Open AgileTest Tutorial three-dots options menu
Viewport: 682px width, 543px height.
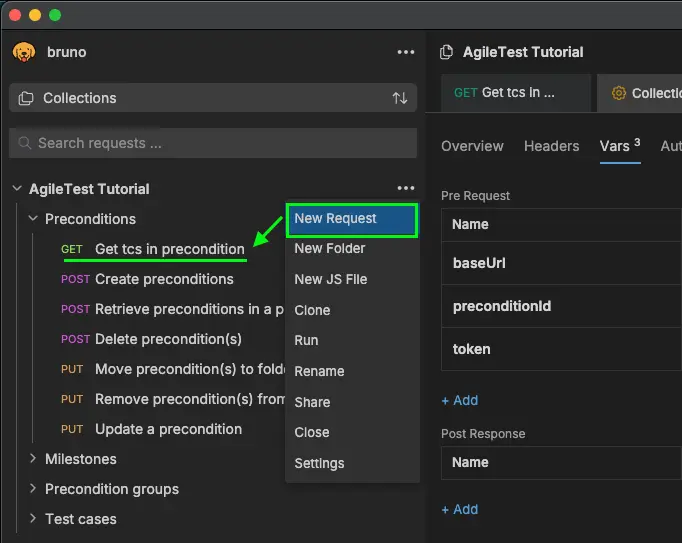[x=405, y=188]
